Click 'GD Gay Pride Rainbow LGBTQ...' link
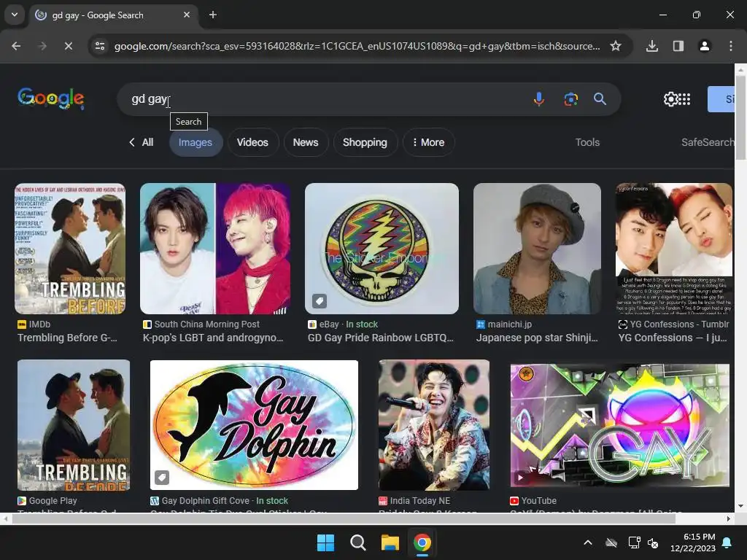This screenshot has width=747, height=560. [x=381, y=338]
